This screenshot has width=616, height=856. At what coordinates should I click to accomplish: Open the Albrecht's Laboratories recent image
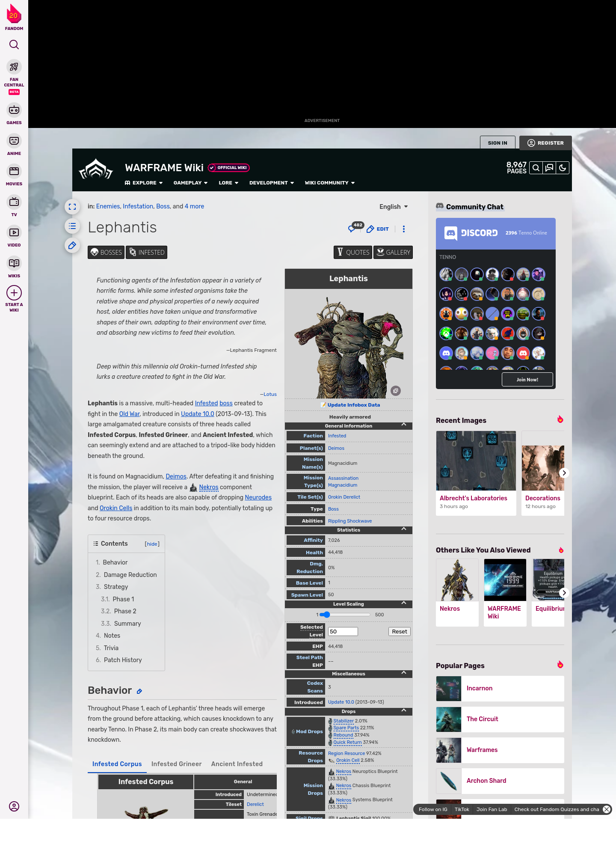(x=476, y=473)
